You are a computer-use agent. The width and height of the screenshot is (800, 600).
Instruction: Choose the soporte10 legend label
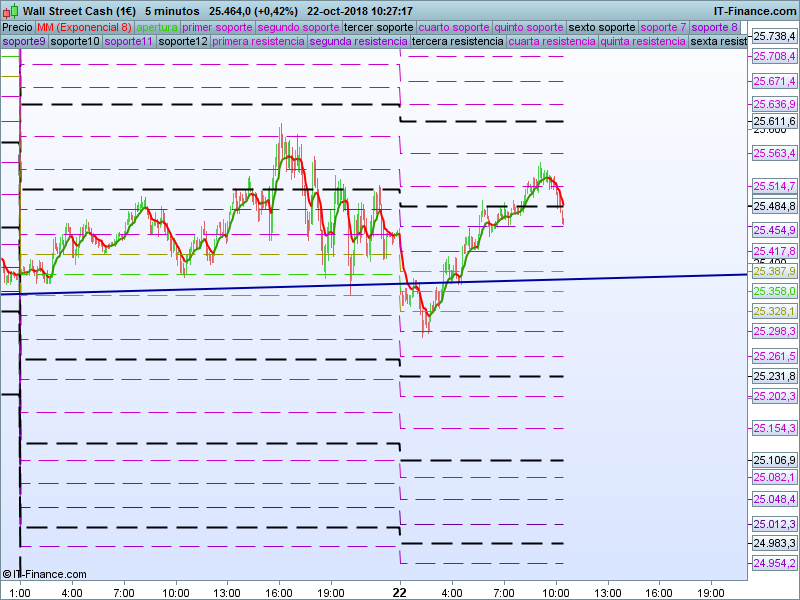coord(75,41)
